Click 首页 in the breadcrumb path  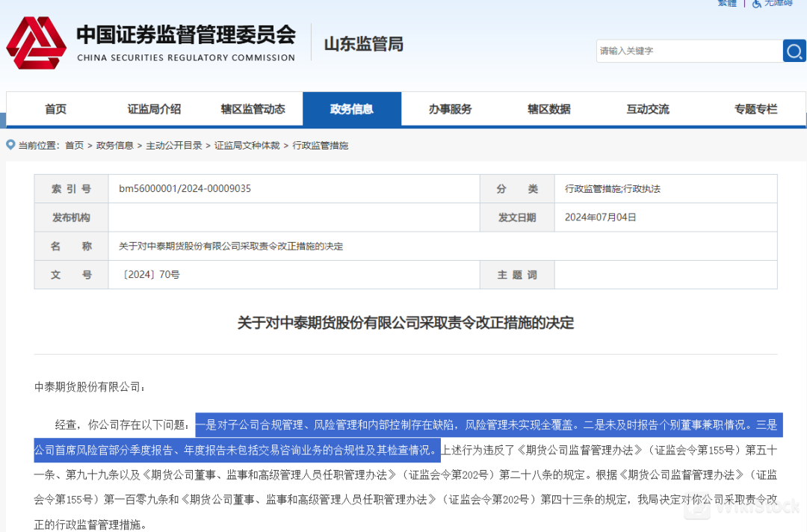[74, 146]
